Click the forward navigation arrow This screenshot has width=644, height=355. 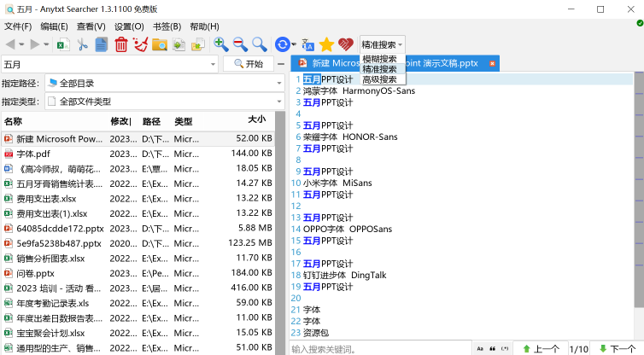pyautogui.click(x=35, y=44)
